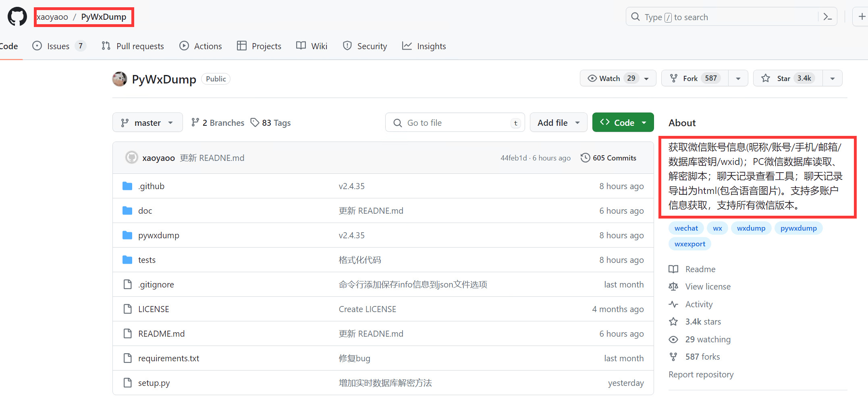Viewport: 868px width, 402px height.
Task: Open commit message 修复bug on requirements.txt
Action: click(355, 358)
